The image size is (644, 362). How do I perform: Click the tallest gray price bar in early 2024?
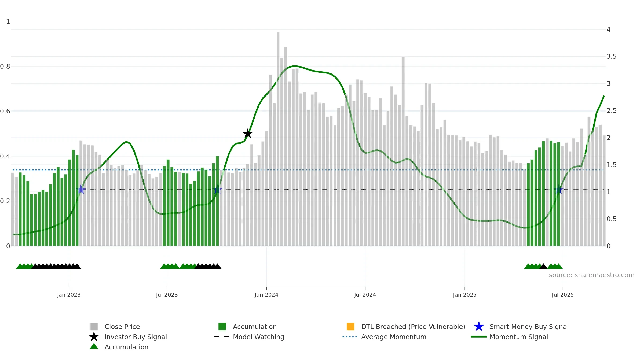pyautogui.click(x=278, y=139)
